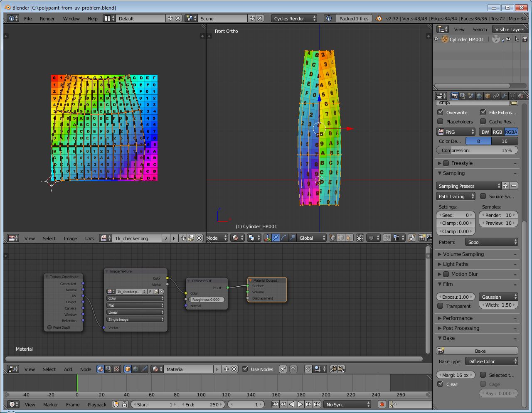
Task: Enable the Placeholders checkbox
Action: [441, 121]
